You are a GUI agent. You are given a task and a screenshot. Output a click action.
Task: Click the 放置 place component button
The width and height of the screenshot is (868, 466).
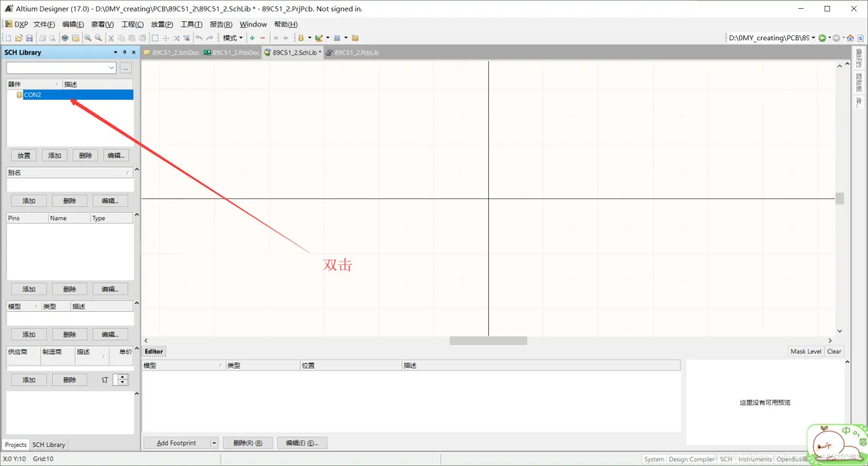(23, 156)
